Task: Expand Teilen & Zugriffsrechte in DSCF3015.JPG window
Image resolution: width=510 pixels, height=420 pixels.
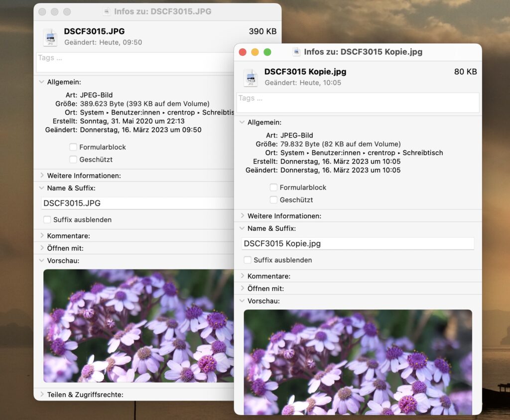Action: [x=42, y=394]
